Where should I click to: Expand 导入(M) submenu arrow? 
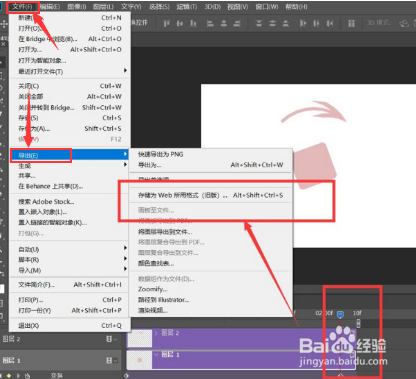(125, 269)
